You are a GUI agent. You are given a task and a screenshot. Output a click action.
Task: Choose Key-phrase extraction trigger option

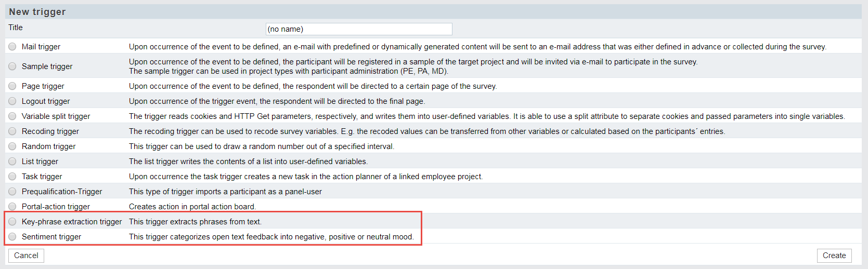coord(12,222)
